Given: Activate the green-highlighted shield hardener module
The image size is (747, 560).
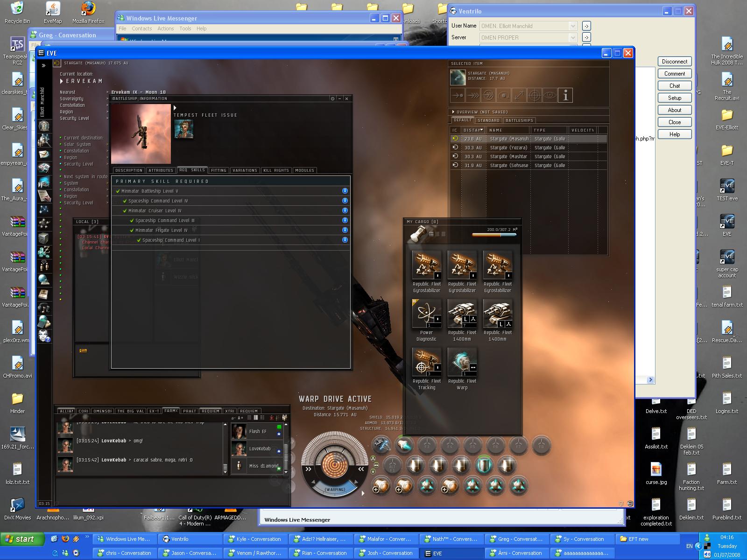Looking at the screenshot, I should pos(484,465).
